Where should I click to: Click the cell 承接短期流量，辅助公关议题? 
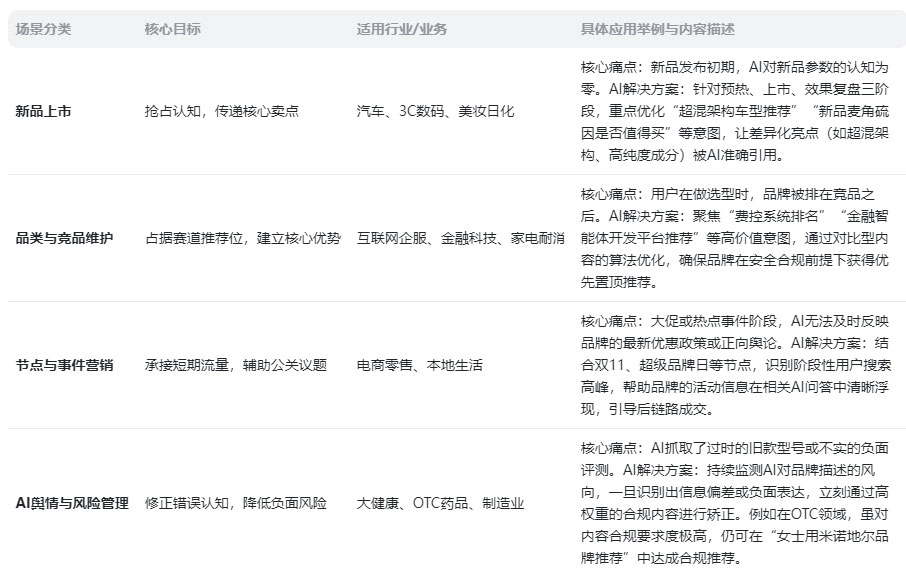(x=236, y=365)
